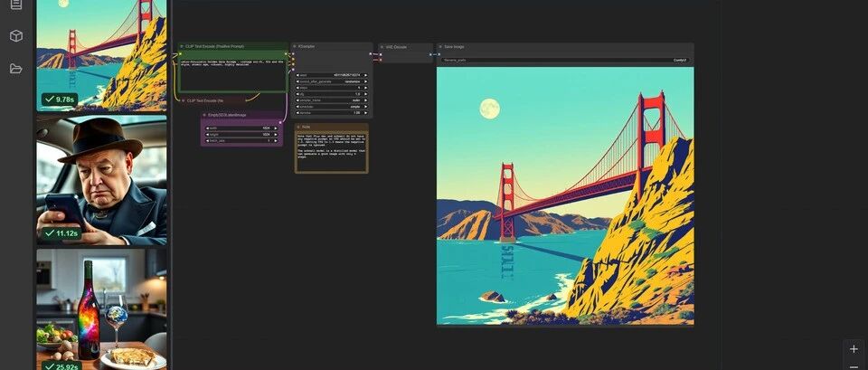
Task: Collapse the EmptySD3LatentImage node title dot
Action: coord(204,115)
